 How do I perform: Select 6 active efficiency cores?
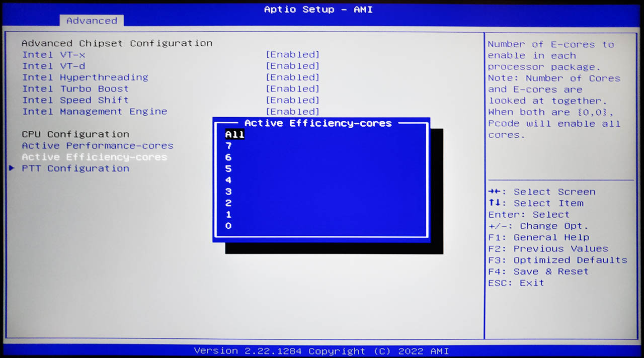tap(228, 157)
